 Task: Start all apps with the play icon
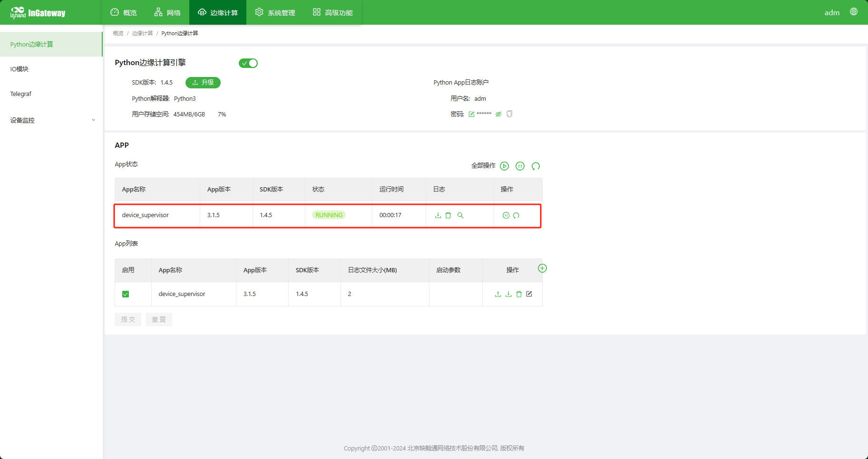(x=505, y=166)
